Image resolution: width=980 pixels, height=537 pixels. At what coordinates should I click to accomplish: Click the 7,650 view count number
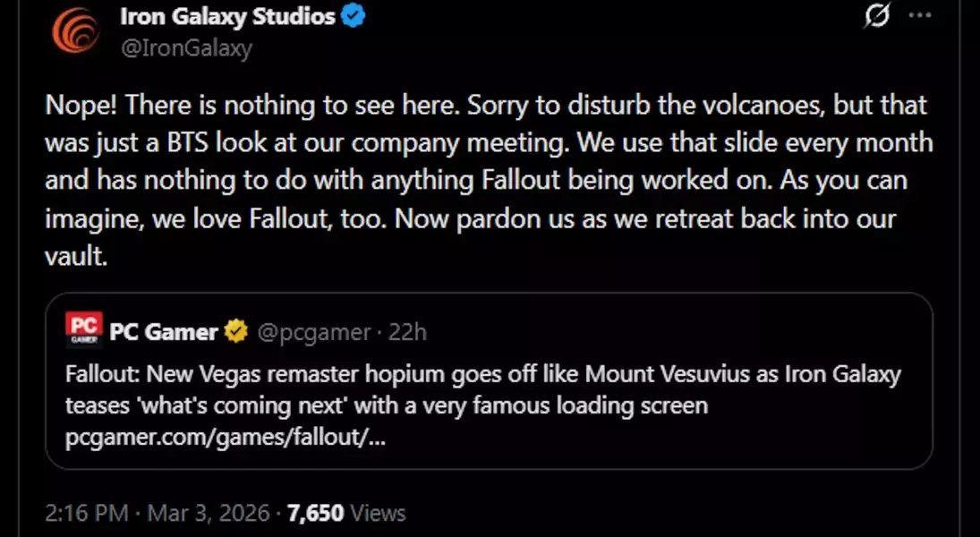[x=315, y=513]
